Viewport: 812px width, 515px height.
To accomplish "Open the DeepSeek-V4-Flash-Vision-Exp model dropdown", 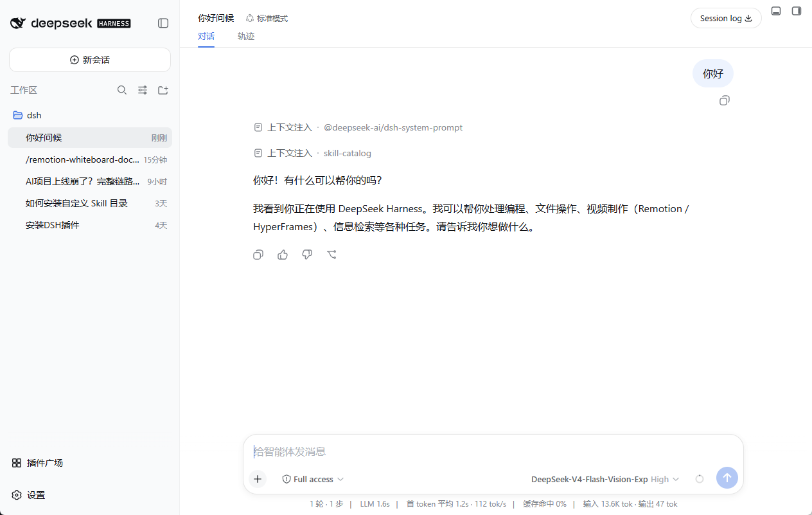I will click(x=605, y=479).
